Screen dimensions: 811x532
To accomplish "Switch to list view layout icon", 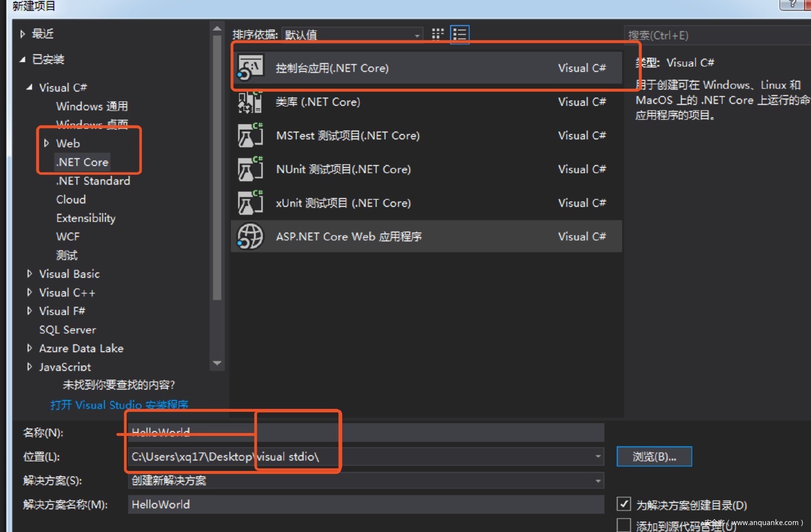I will click(459, 34).
